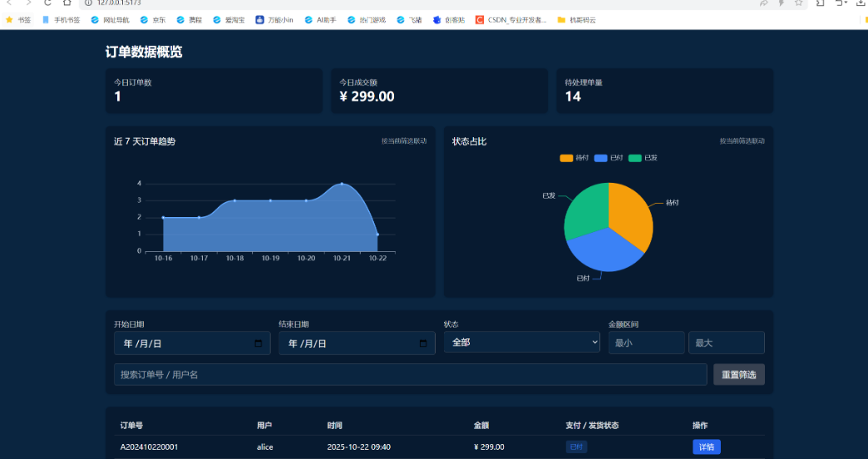868x459 pixels.
Task: Expand the 状态 dropdown showing 全部
Action: point(521,342)
